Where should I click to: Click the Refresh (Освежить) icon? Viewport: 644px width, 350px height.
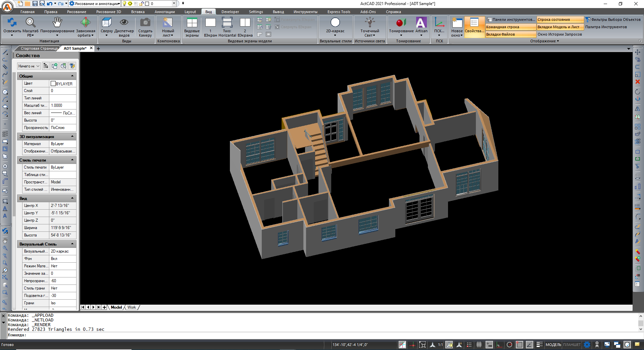click(12, 23)
